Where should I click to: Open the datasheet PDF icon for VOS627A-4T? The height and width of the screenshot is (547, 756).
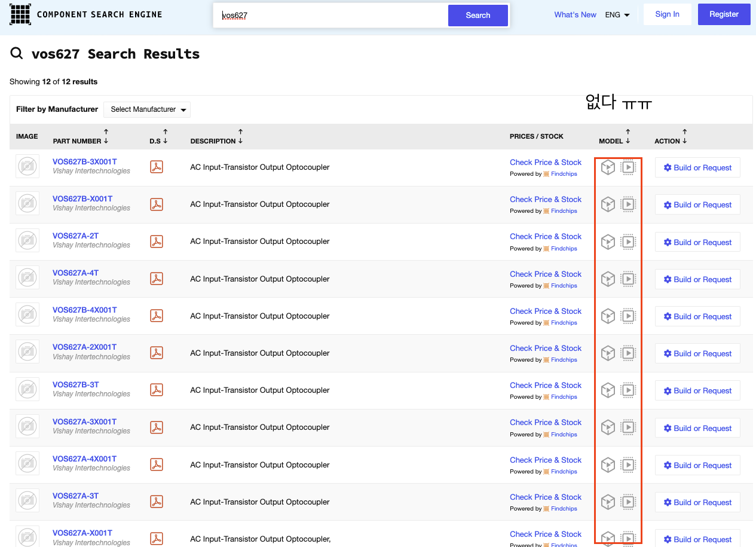pos(157,279)
